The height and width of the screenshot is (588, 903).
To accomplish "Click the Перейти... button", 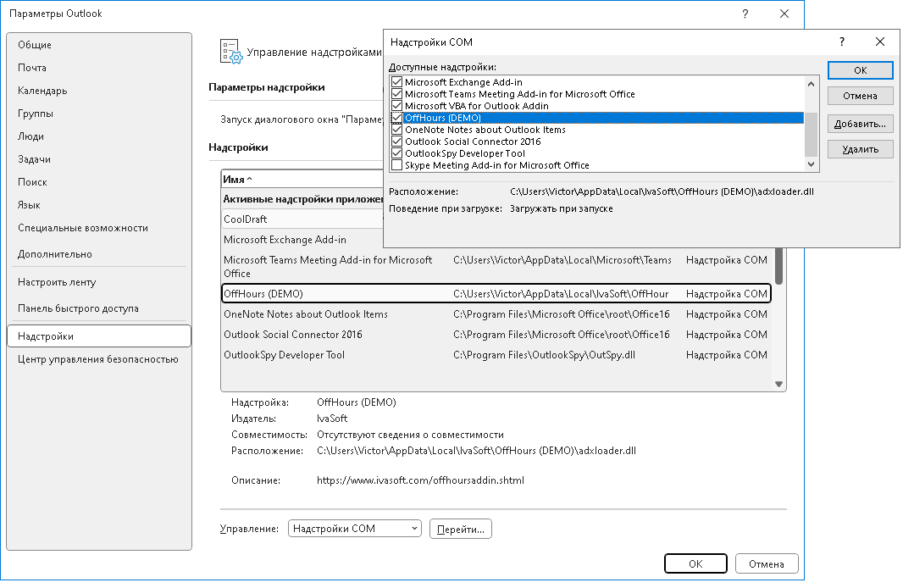I will (461, 530).
